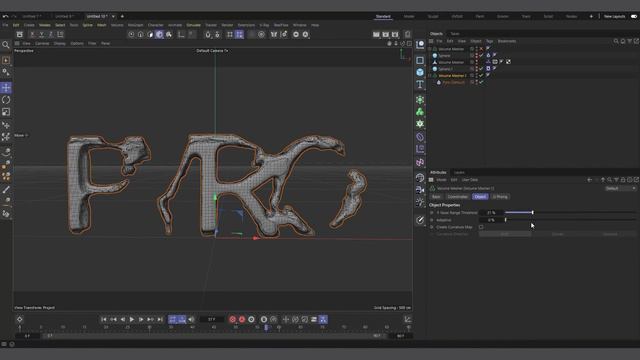Toggle visibility dots of Pyro Output

pyautogui.click(x=476, y=82)
